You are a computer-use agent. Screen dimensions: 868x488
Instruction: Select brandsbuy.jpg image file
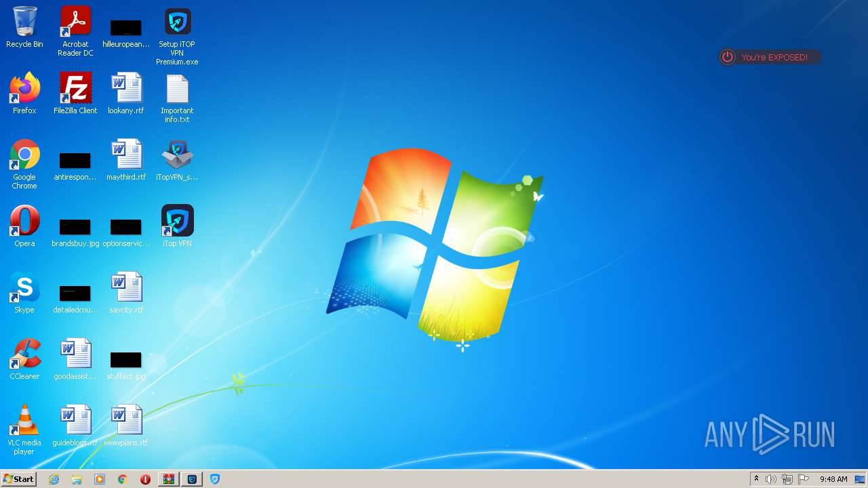[75, 232]
